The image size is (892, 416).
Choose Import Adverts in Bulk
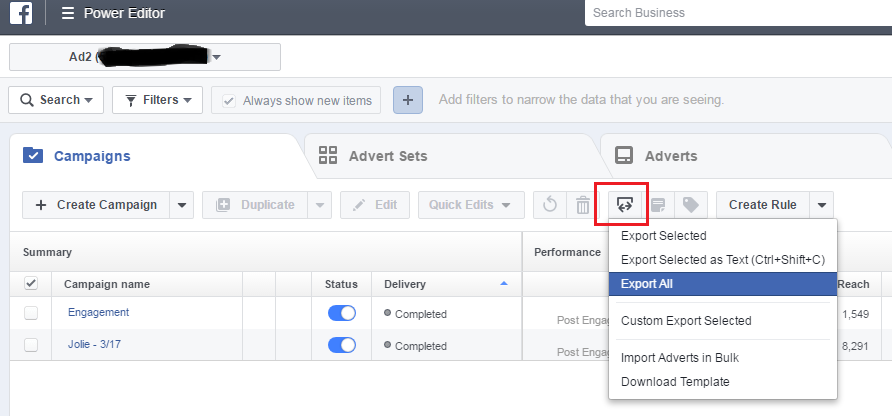click(722, 358)
